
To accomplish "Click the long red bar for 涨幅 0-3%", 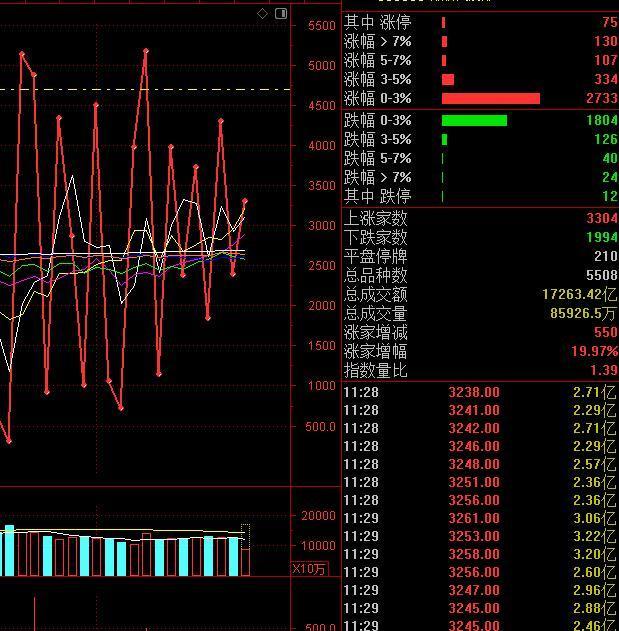I will [491, 99].
